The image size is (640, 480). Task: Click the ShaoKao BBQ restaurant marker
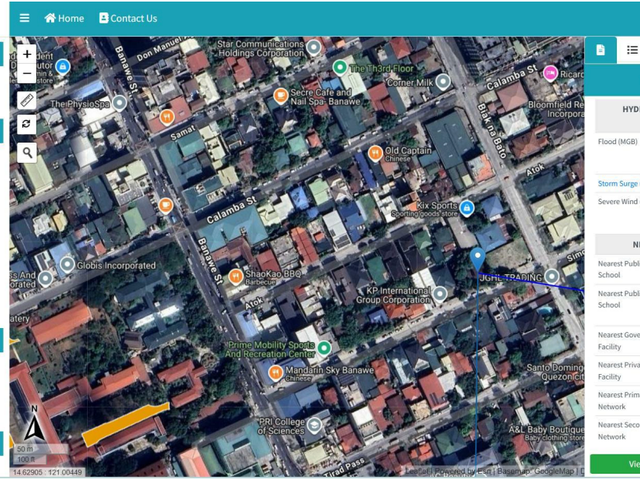tap(236, 276)
